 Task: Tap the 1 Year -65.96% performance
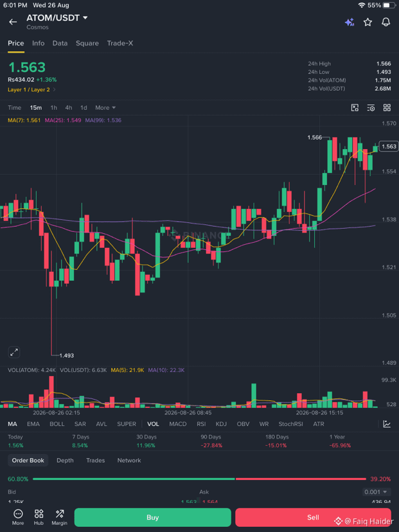click(x=340, y=441)
